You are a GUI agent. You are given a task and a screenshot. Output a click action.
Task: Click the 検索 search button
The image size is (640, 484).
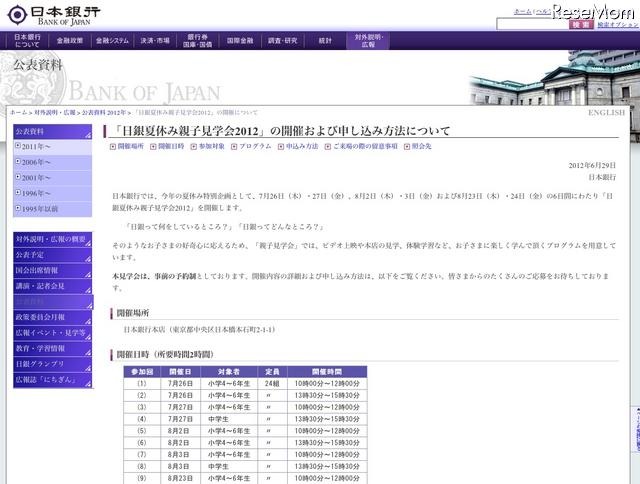pos(581,24)
